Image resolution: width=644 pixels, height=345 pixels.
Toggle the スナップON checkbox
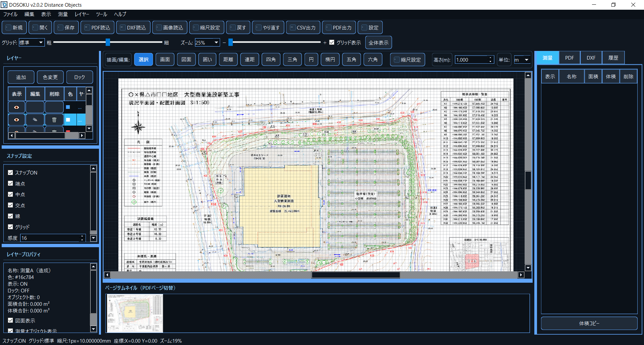(10, 172)
